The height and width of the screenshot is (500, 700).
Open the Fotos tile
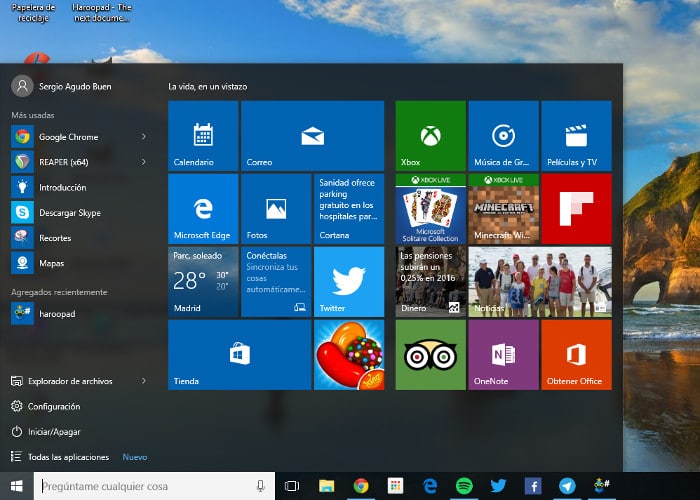click(276, 208)
